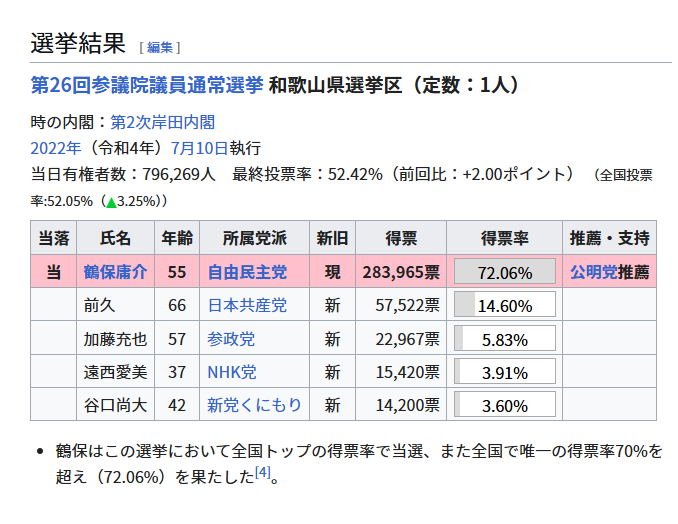This screenshot has width=678, height=524.
Task: Open the 編集 edit link beside 選挙結果
Action: click(160, 47)
